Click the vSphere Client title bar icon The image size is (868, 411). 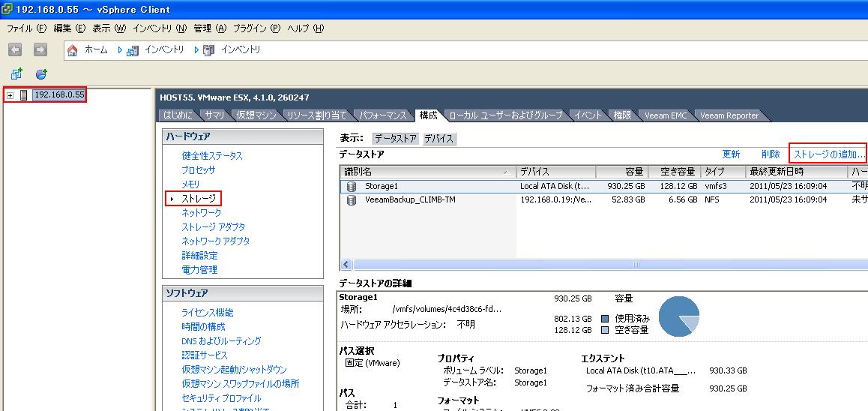coord(7,9)
